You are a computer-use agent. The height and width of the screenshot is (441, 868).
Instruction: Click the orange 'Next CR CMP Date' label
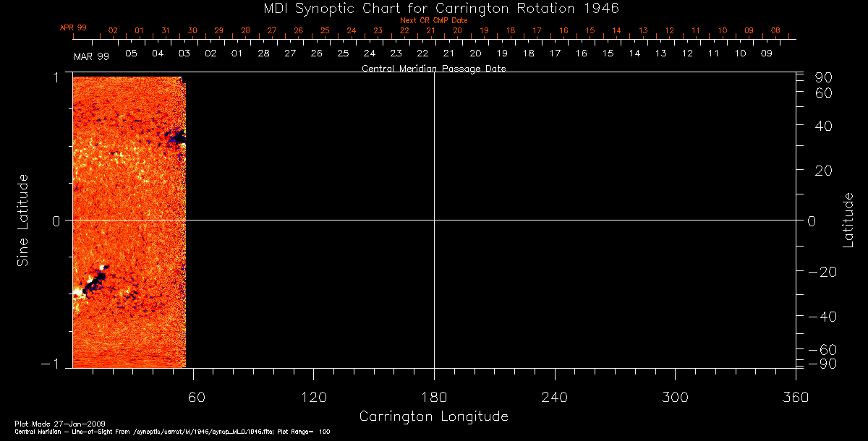[433, 21]
